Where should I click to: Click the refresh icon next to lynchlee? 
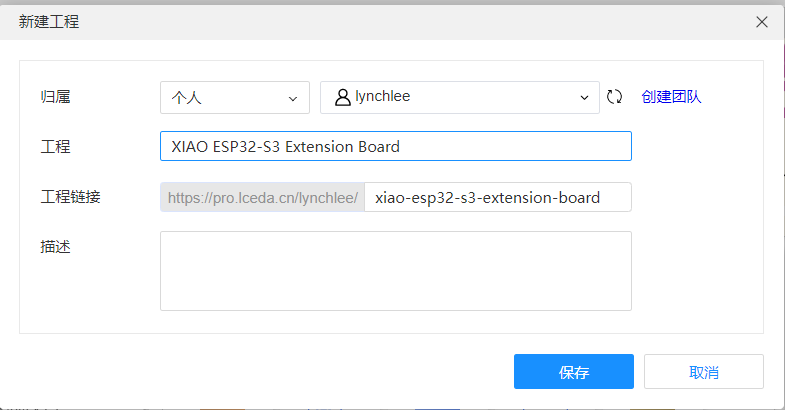click(614, 97)
